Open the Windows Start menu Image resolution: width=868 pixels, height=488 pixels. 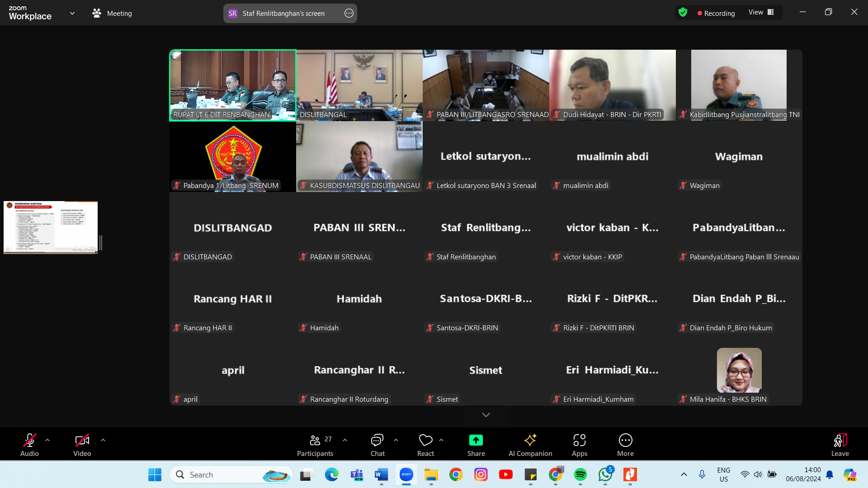155,474
